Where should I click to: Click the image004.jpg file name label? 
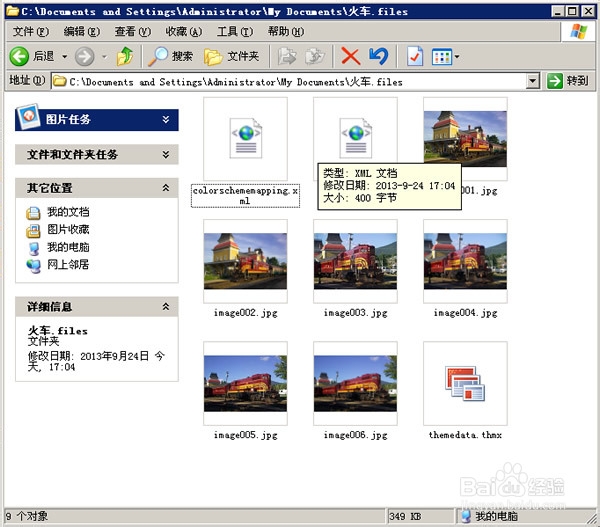[x=465, y=313]
